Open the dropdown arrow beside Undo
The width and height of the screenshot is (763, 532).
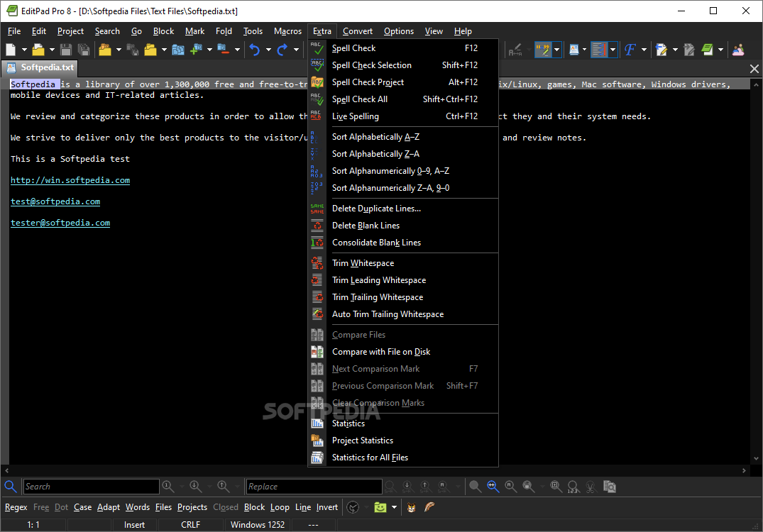click(268, 50)
